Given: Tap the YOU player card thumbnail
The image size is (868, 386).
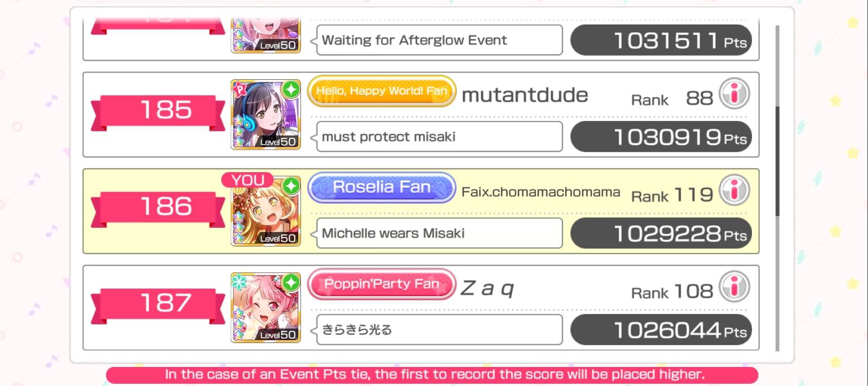Looking at the screenshot, I should point(266,211).
